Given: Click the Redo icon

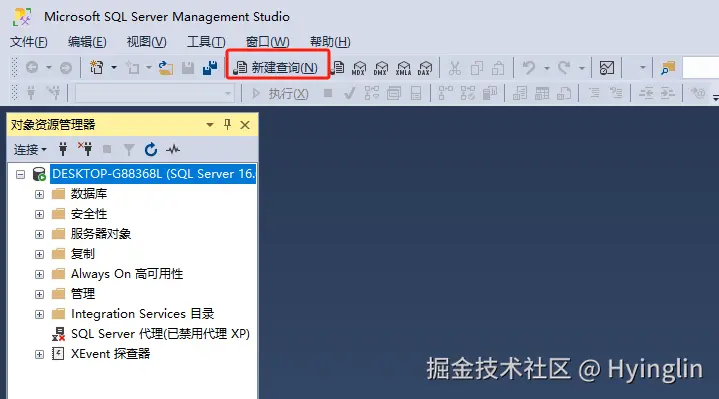Looking at the screenshot, I should [564, 68].
